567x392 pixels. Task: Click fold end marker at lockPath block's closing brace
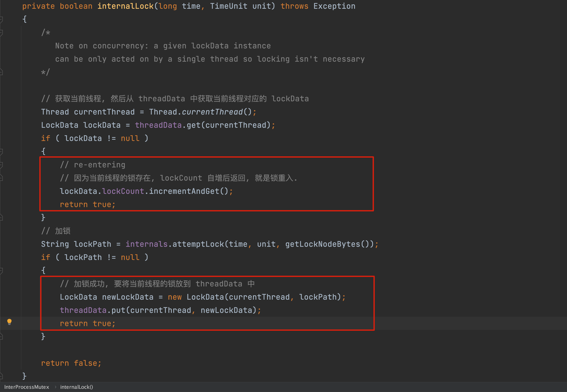pyautogui.click(x=1, y=336)
